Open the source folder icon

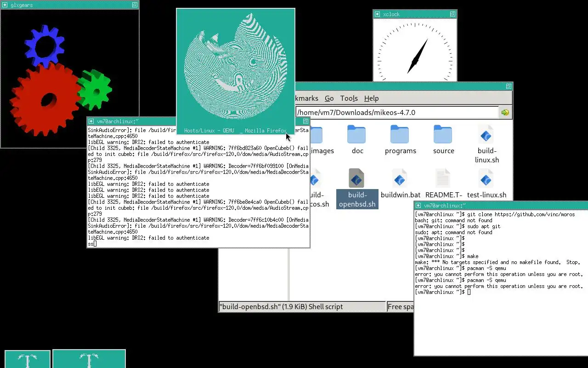click(x=443, y=134)
